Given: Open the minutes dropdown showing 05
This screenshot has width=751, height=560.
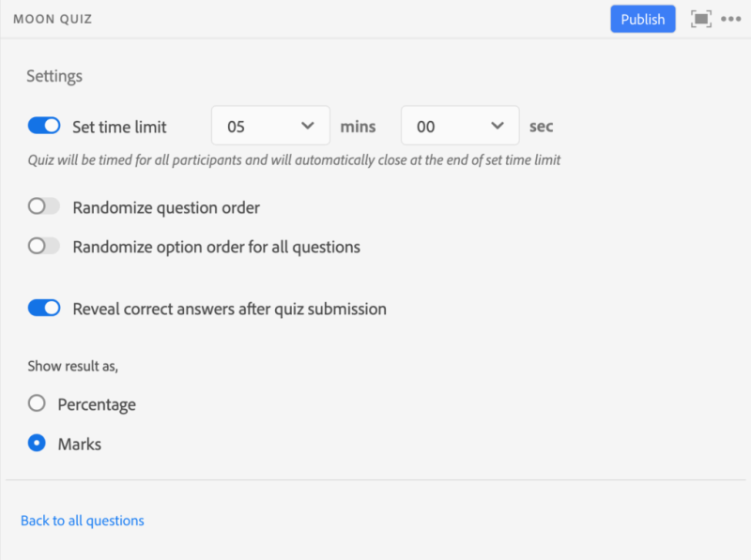Looking at the screenshot, I should tap(269, 126).
